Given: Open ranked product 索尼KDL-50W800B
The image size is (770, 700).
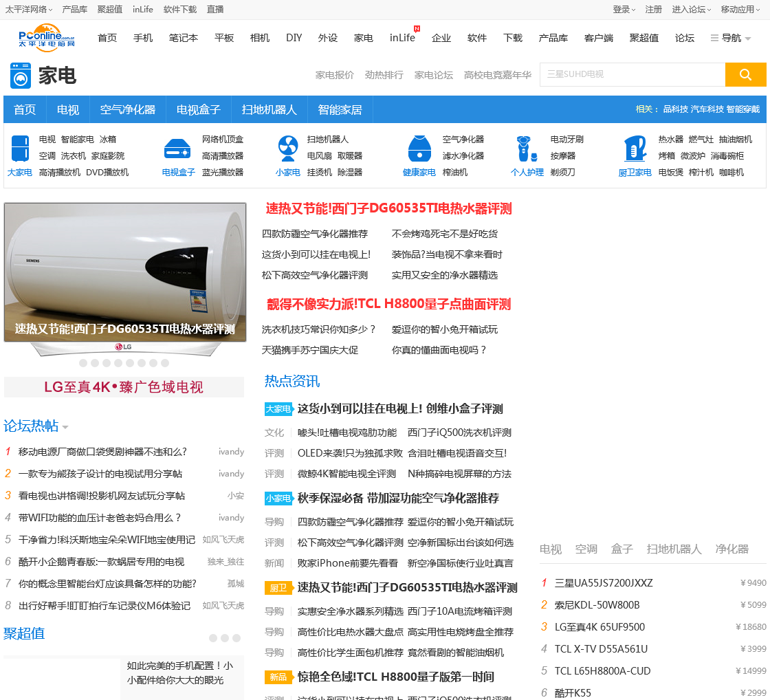Looking at the screenshot, I should click(x=597, y=604).
